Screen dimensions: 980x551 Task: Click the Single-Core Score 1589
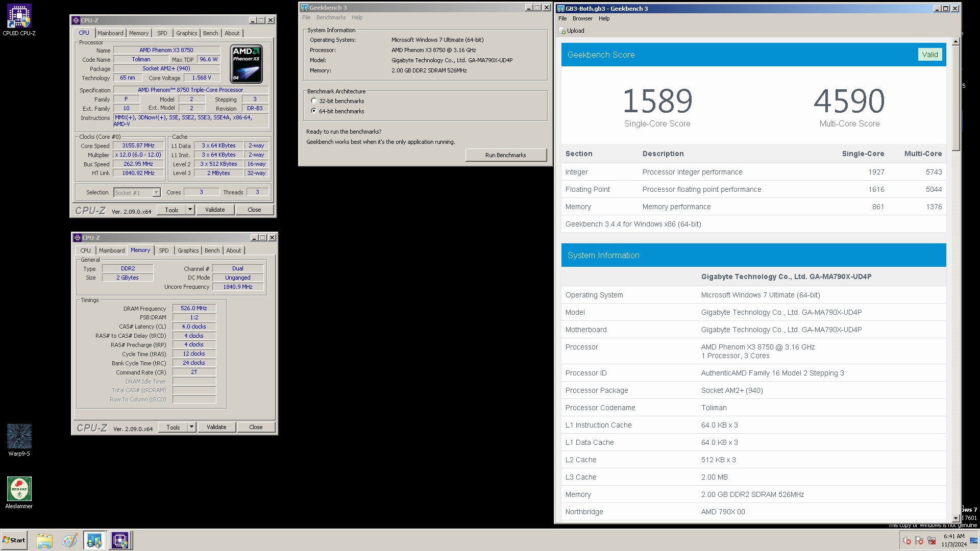657,101
